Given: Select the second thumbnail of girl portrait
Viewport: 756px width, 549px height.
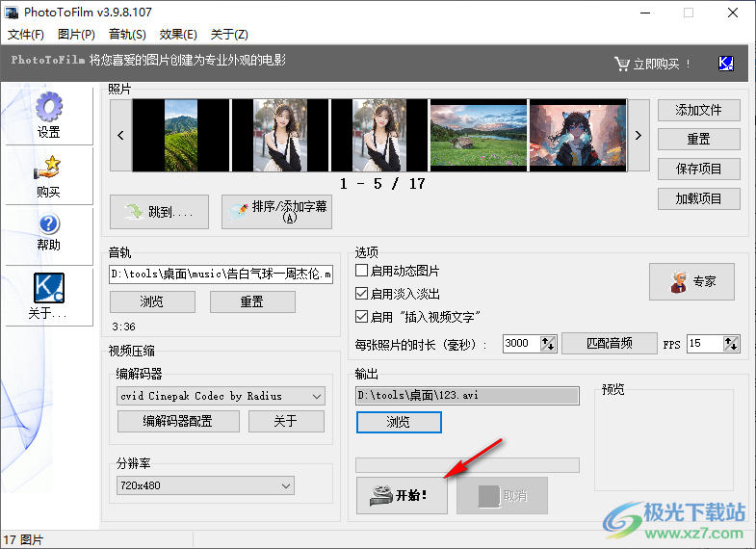Looking at the screenshot, I should pos(280,136).
